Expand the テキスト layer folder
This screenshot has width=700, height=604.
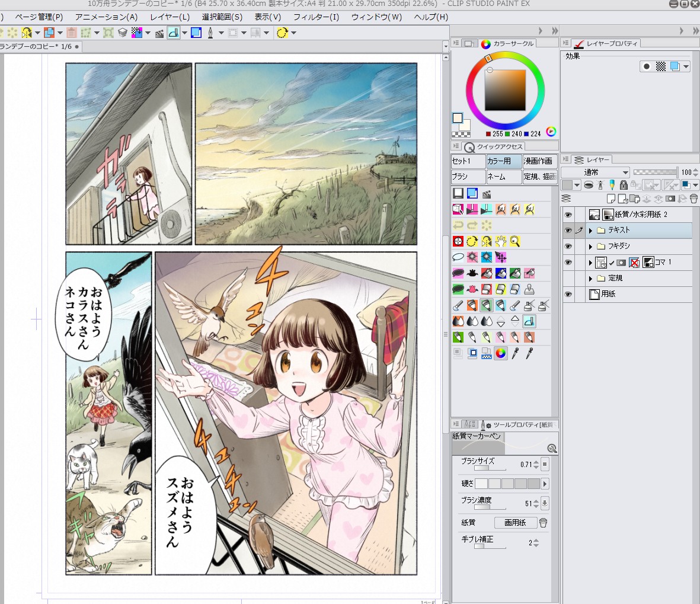point(590,231)
